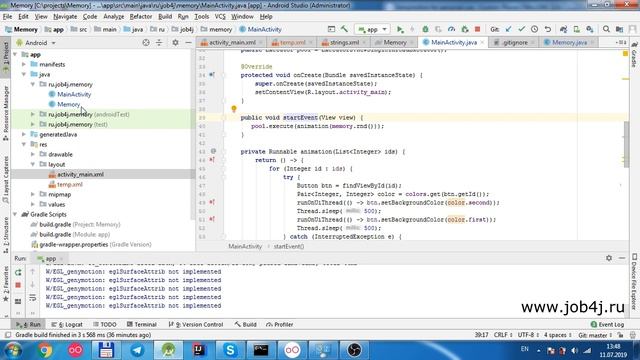Start debugging with the bug icon

(x=425, y=29)
